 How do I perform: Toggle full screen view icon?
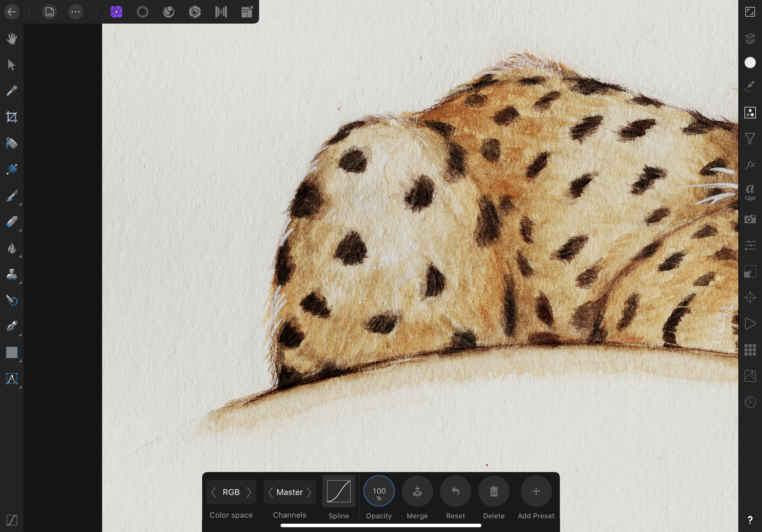750,12
